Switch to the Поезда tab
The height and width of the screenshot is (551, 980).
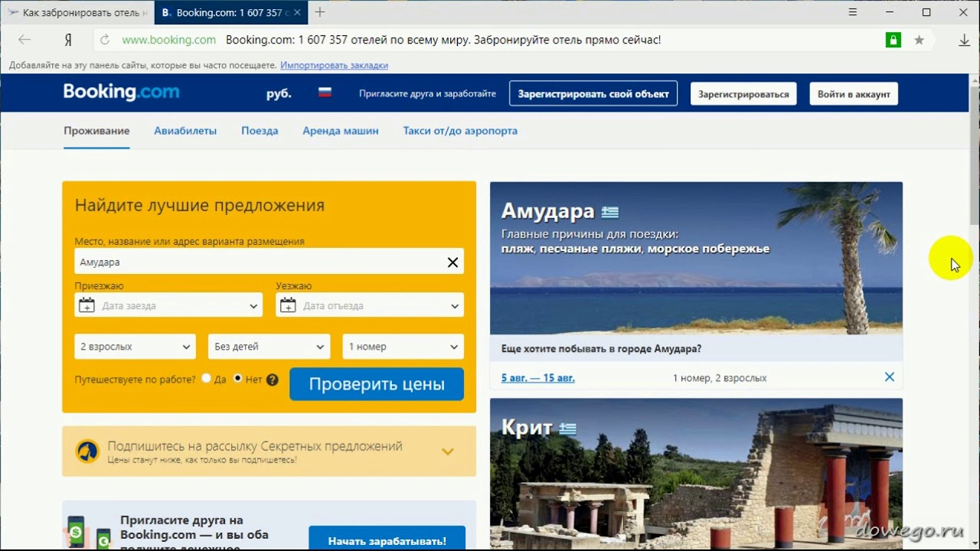(260, 131)
